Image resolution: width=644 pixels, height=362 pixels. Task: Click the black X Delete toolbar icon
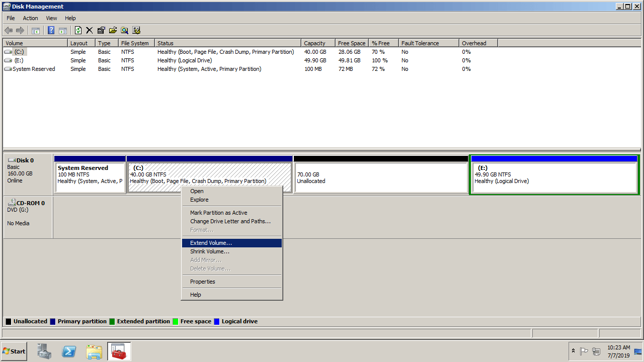click(90, 30)
